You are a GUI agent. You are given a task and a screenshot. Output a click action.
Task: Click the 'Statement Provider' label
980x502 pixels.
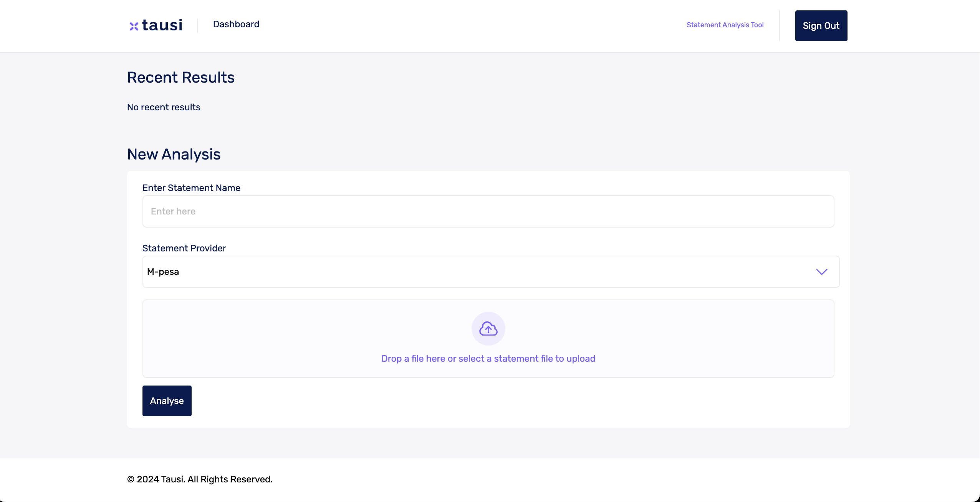[x=184, y=248]
